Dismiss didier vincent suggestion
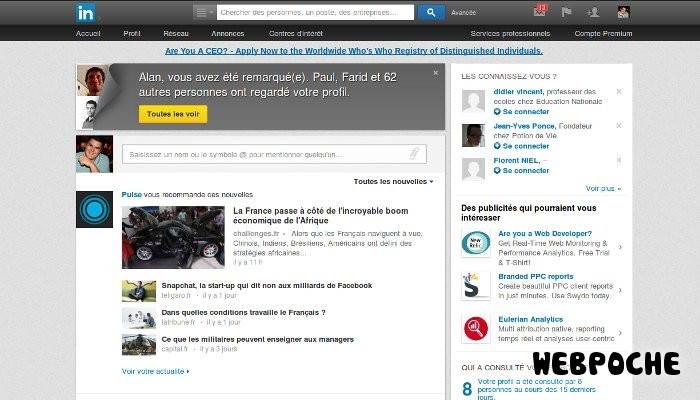The height and width of the screenshot is (400, 700). point(619,92)
